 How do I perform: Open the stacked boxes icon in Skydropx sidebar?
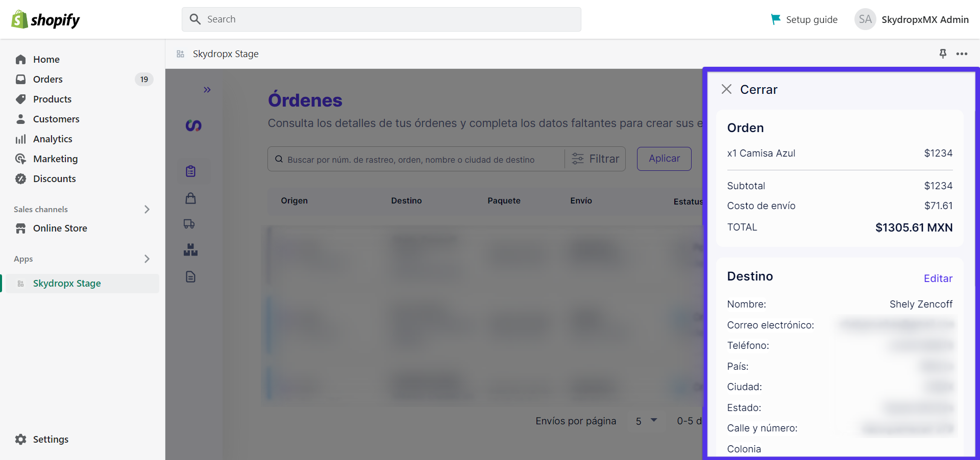point(191,249)
